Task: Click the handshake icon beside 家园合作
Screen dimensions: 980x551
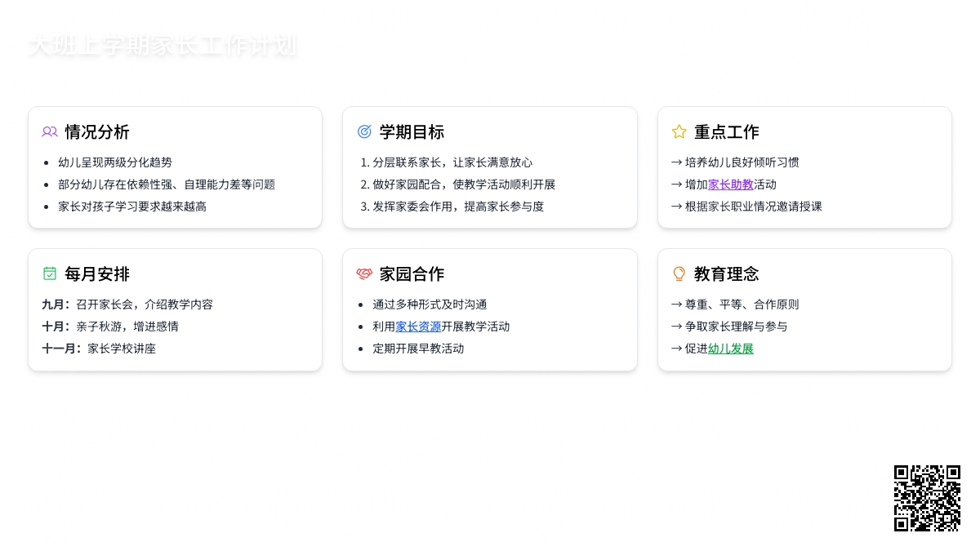Action: pyautogui.click(x=364, y=274)
